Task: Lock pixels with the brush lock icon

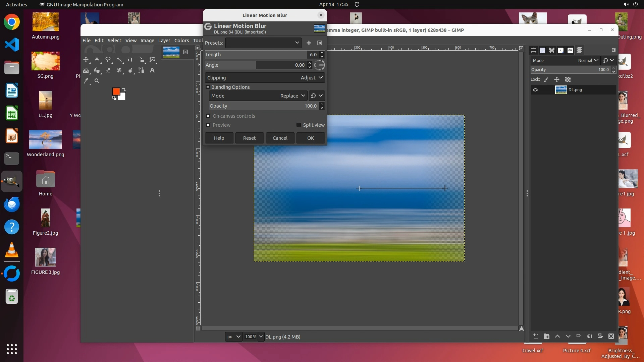Action: [x=546, y=80]
